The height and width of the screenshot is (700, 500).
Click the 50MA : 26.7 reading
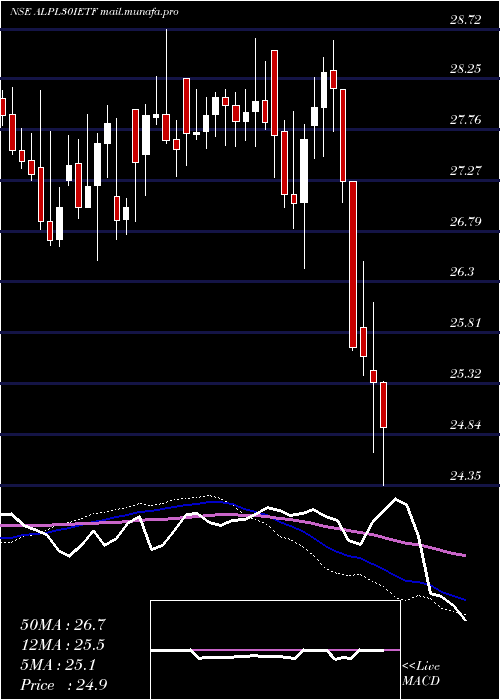pyautogui.click(x=62, y=625)
